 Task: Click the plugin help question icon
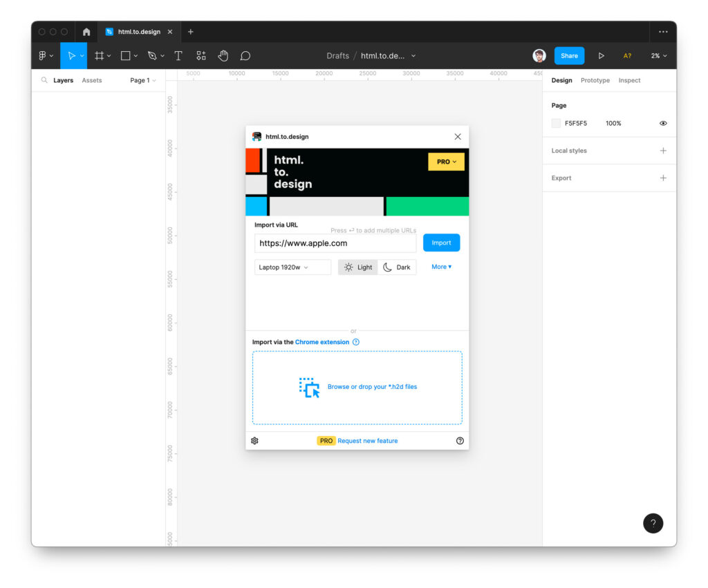pyautogui.click(x=460, y=441)
